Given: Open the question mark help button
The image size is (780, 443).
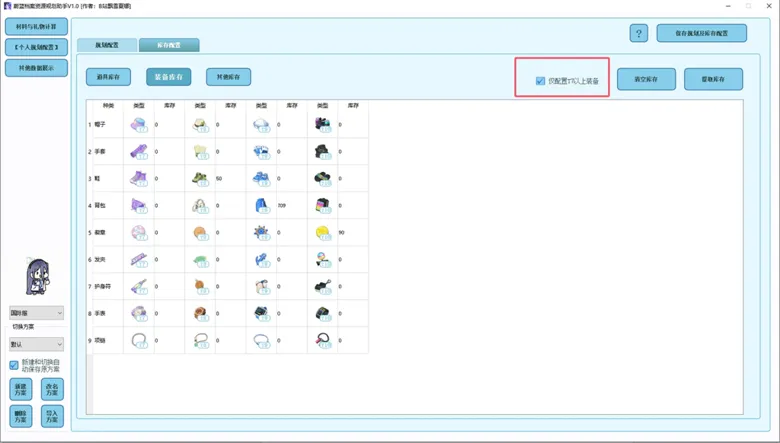Looking at the screenshot, I should pos(639,33).
